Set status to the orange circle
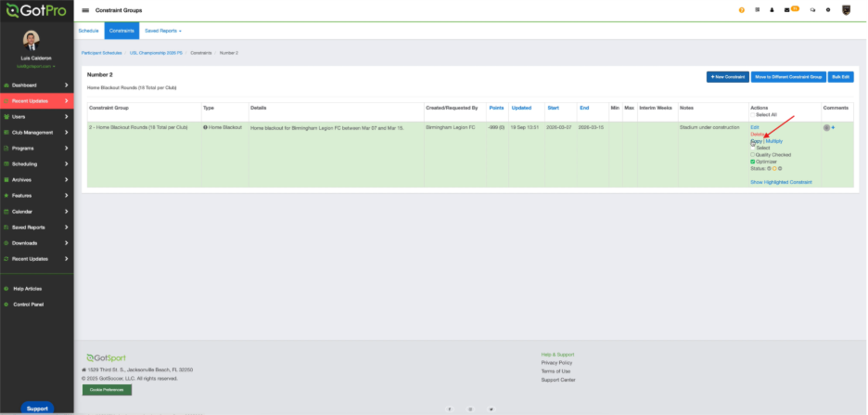 point(774,168)
